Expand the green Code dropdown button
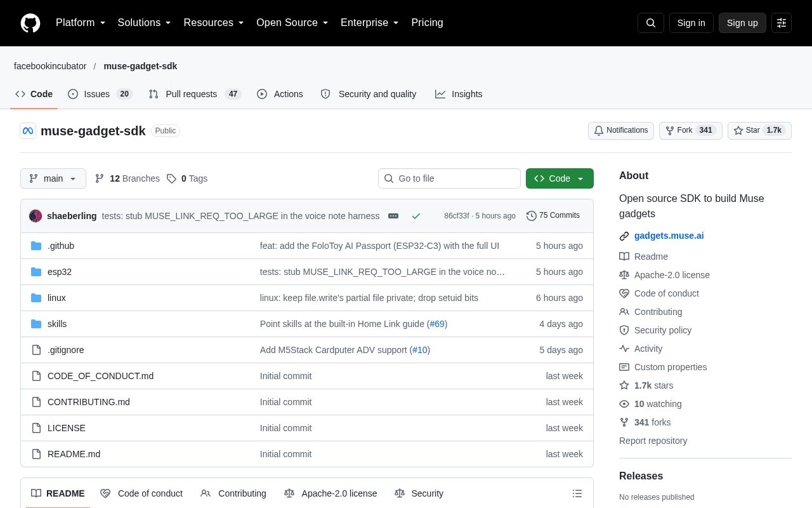This screenshot has height=508, width=812. click(x=560, y=178)
